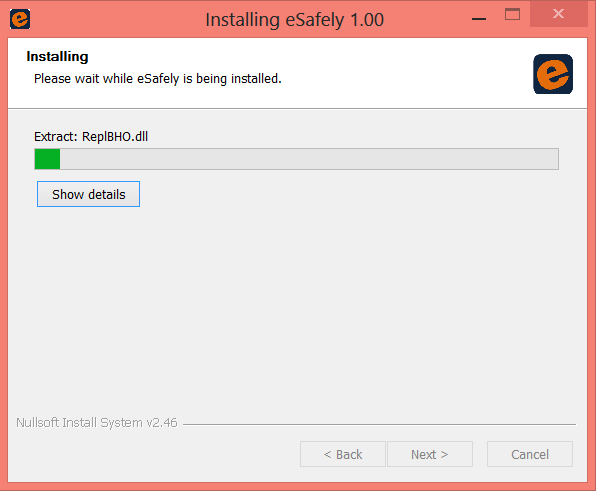This screenshot has width=596, height=491.
Task: Click the empty gray part of the progress bar
Action: click(x=309, y=159)
